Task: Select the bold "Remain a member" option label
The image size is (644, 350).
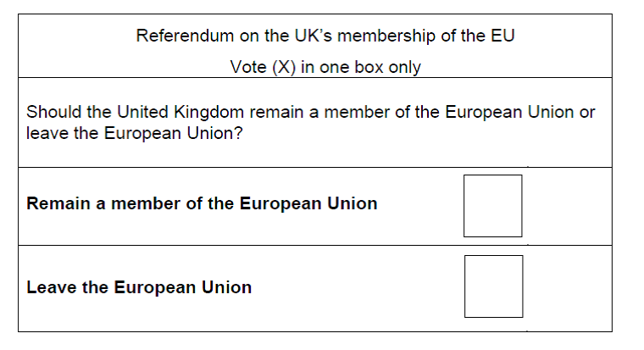Action: (x=202, y=204)
